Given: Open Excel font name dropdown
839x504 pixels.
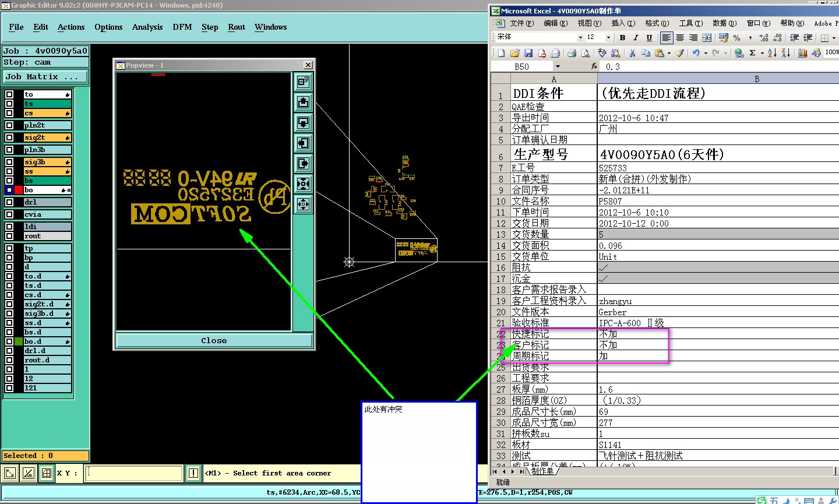Looking at the screenshot, I should pos(580,37).
